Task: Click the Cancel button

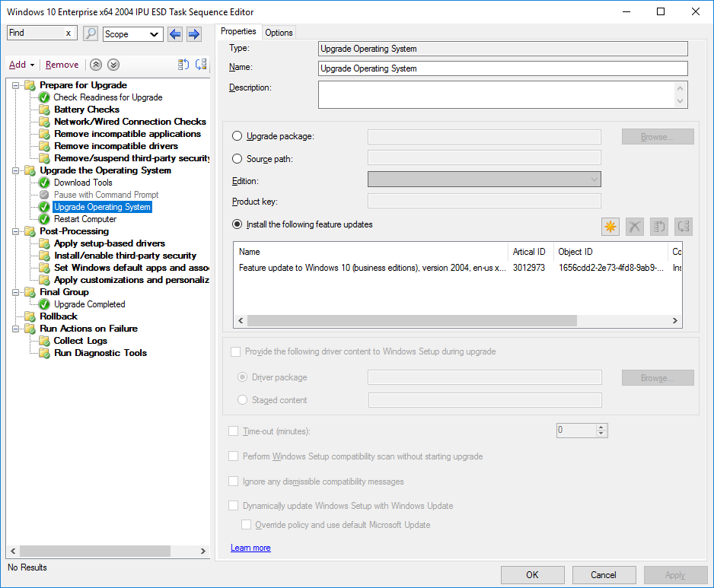Action: (x=604, y=575)
